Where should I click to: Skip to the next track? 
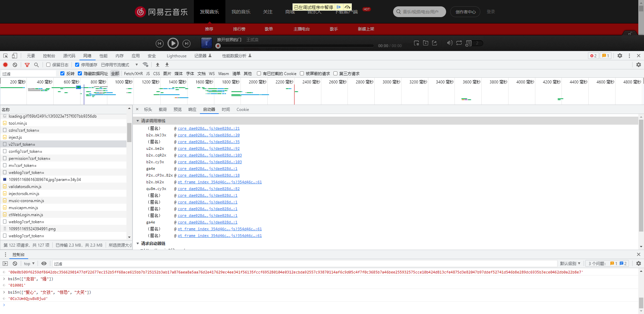point(186,43)
